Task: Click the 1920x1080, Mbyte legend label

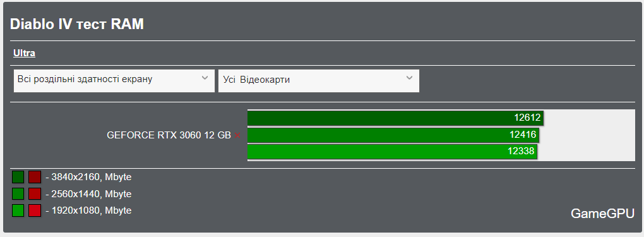Action: 91,210
